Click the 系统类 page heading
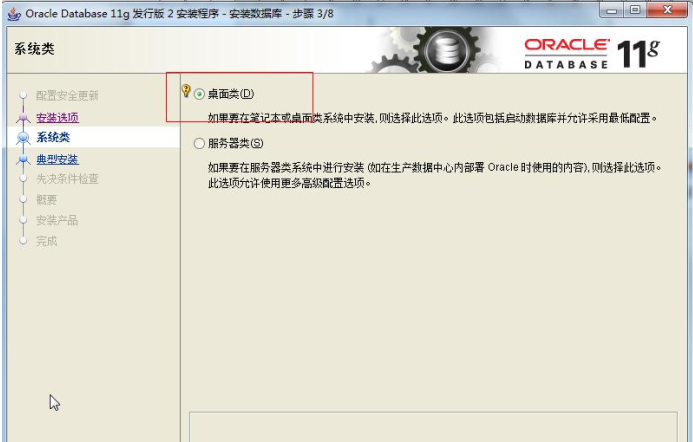This screenshot has height=442, width=693. 34,49
